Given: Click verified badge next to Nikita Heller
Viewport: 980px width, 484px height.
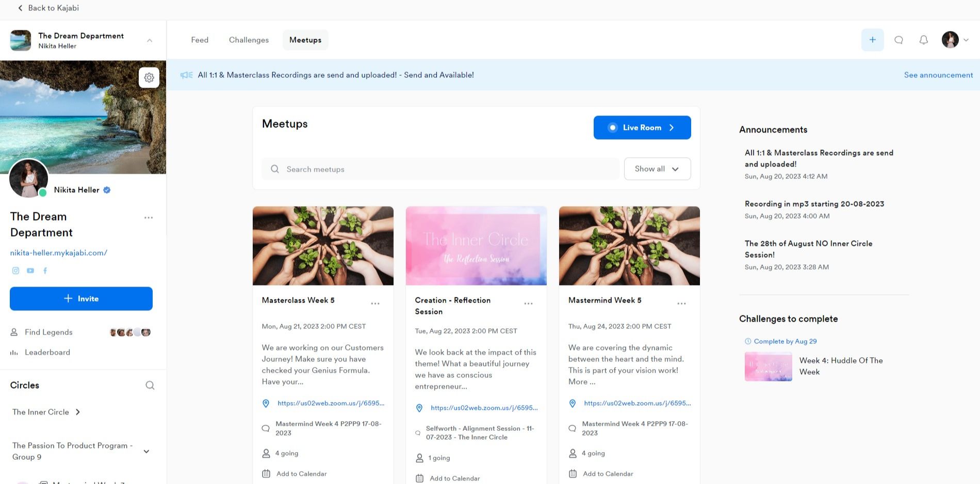Looking at the screenshot, I should click(107, 190).
